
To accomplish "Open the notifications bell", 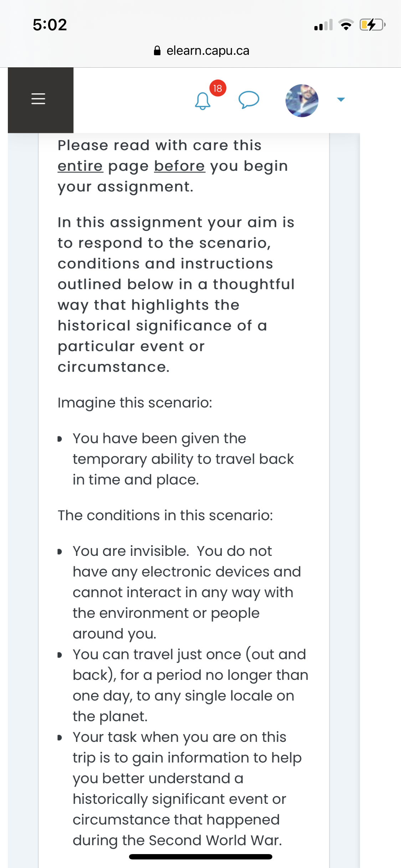I will coord(202,101).
